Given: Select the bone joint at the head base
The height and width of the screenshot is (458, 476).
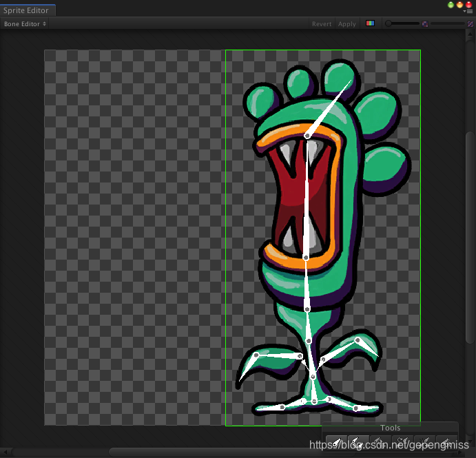Looking at the screenshot, I should pos(307,309).
